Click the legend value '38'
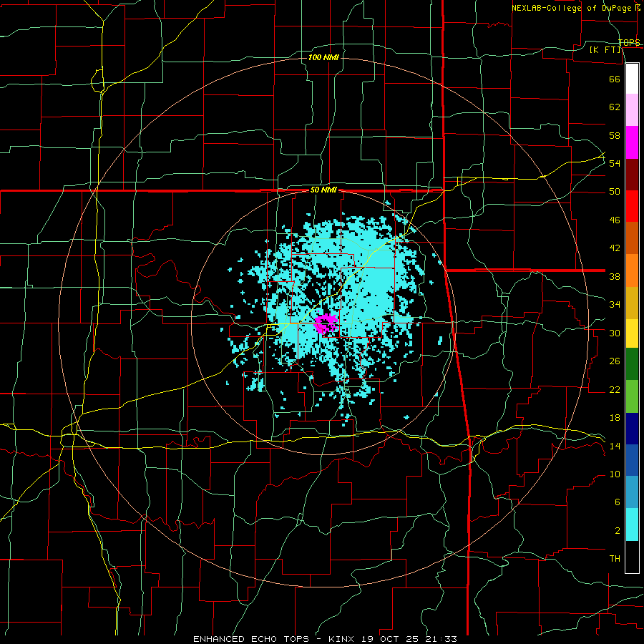 pyautogui.click(x=615, y=276)
